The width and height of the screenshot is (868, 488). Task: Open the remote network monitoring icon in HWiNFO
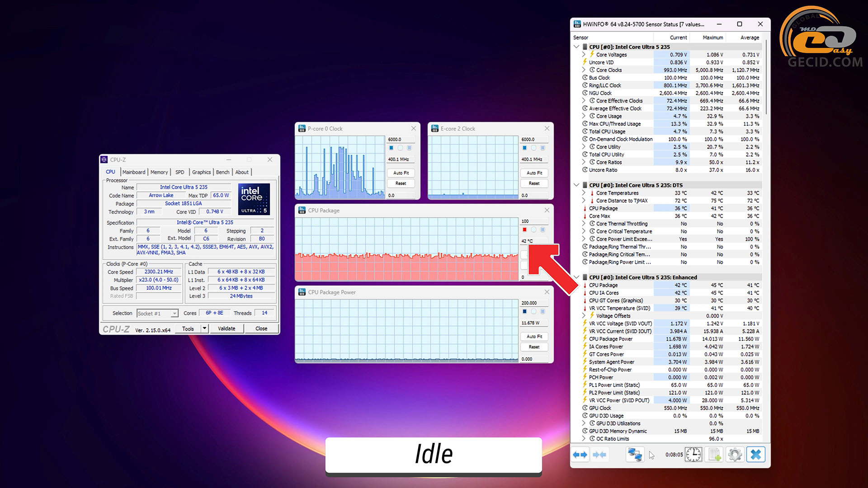click(x=635, y=455)
